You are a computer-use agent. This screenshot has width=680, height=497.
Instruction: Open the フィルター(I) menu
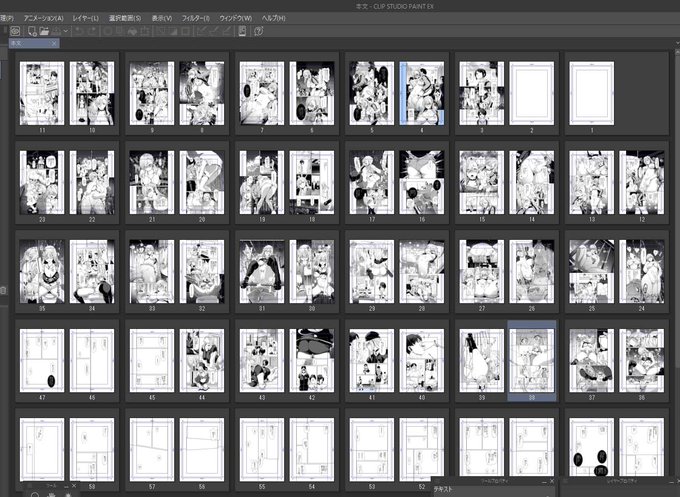coord(196,18)
